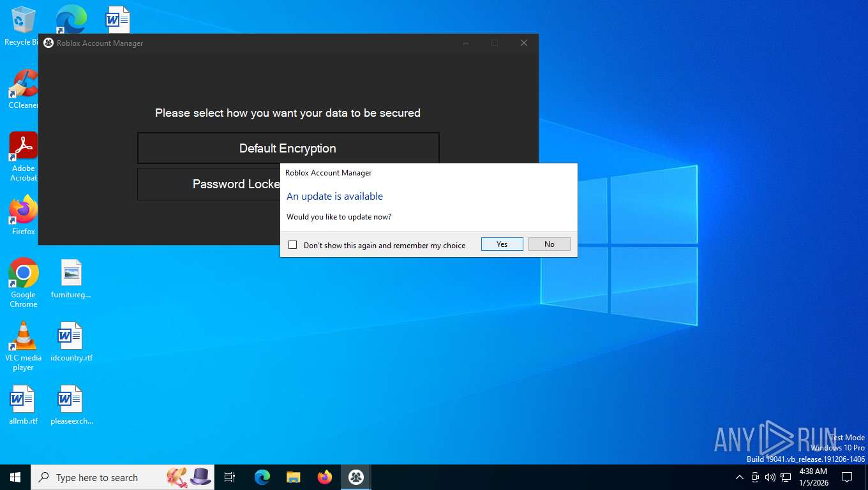This screenshot has width=868, height=490.
Task: Open the Windows Start menu
Action: [15, 477]
